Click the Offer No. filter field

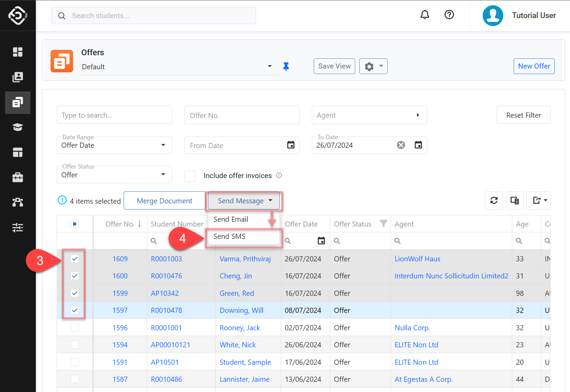pos(242,115)
